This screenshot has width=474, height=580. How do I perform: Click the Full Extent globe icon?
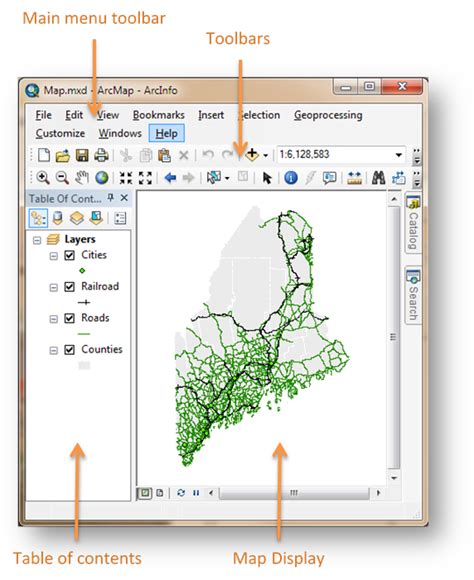(102, 178)
